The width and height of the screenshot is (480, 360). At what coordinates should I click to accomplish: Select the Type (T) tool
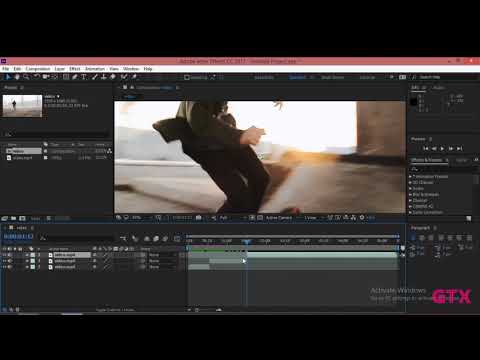click(x=84, y=77)
